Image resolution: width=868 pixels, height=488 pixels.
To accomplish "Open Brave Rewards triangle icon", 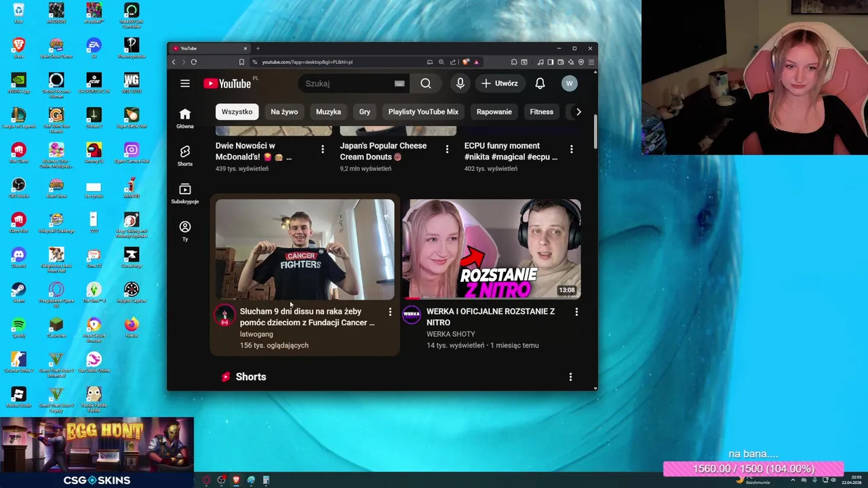I will 477,62.
